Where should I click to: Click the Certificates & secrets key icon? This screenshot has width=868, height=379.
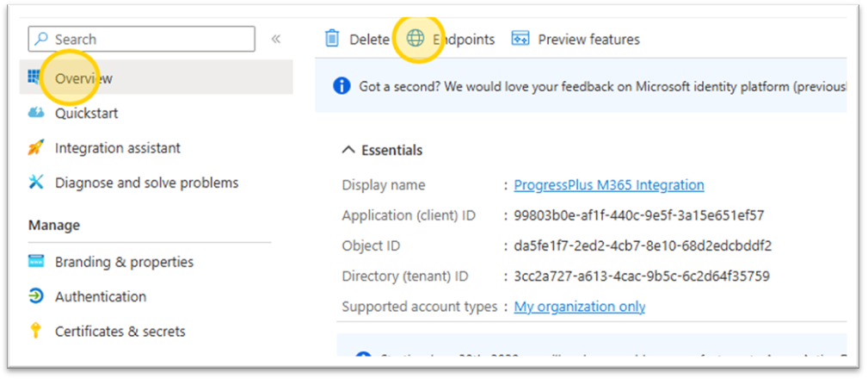coord(36,332)
